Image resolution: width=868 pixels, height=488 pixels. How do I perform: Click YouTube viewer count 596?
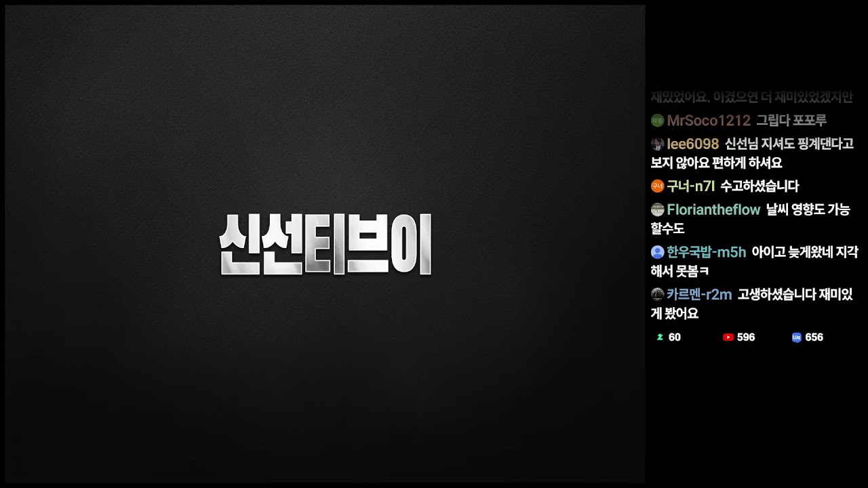tap(746, 338)
